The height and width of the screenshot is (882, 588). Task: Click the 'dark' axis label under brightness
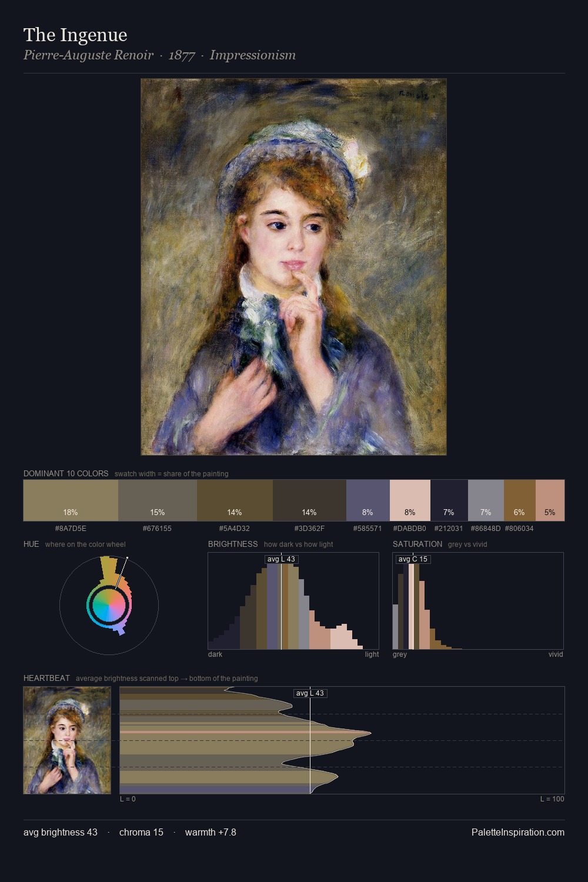coord(215,654)
